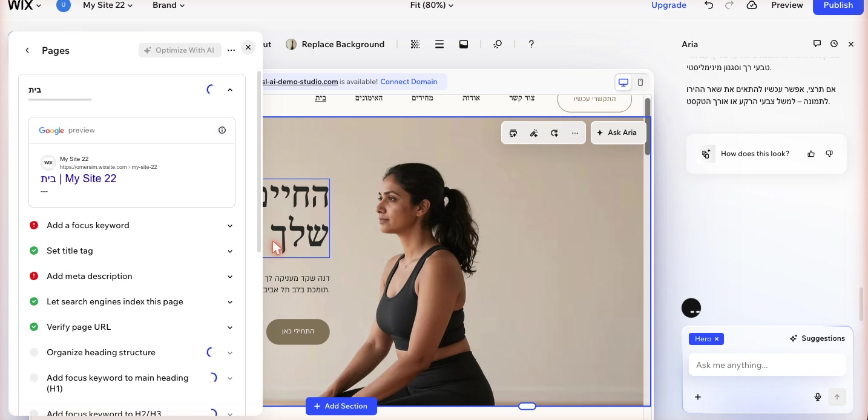The width and height of the screenshot is (868, 420).
Task: Click the plus attachment icon in Aria
Action: [698, 397]
